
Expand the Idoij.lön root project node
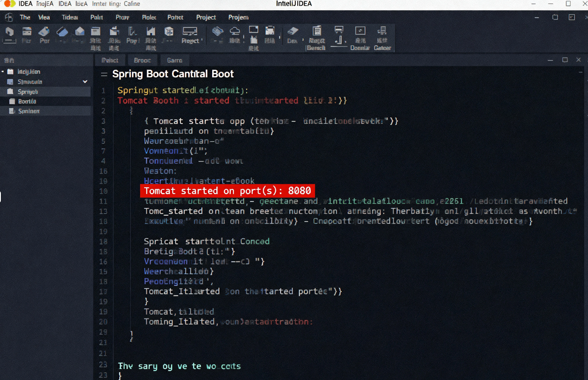[4, 71]
